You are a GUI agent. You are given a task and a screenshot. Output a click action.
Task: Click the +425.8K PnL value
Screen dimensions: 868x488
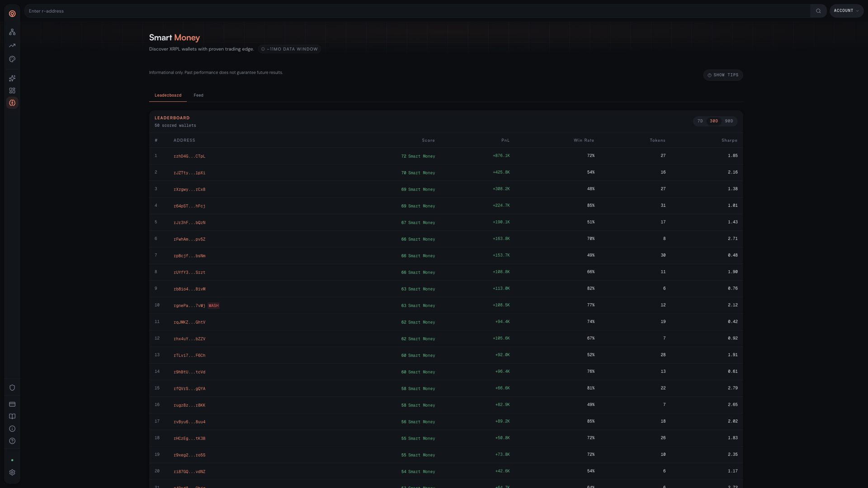point(501,173)
